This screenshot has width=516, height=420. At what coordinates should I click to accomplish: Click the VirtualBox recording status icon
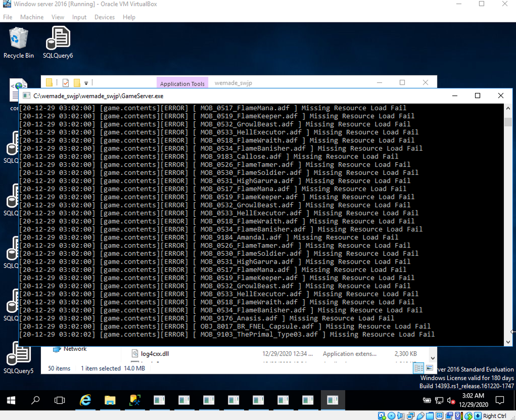[x=449, y=416]
